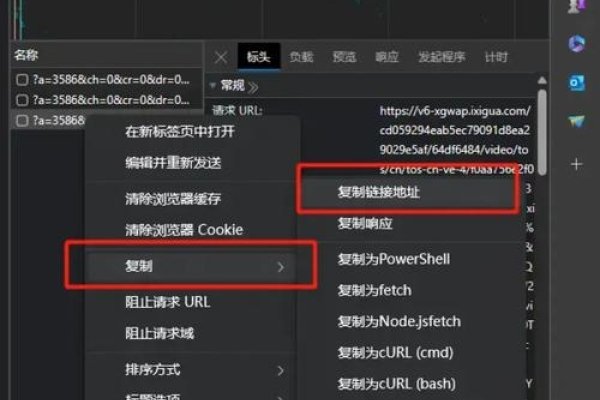600x400 pixels.
Task: Tick the second ?a=3586 request checkbox
Action: pos(22,100)
